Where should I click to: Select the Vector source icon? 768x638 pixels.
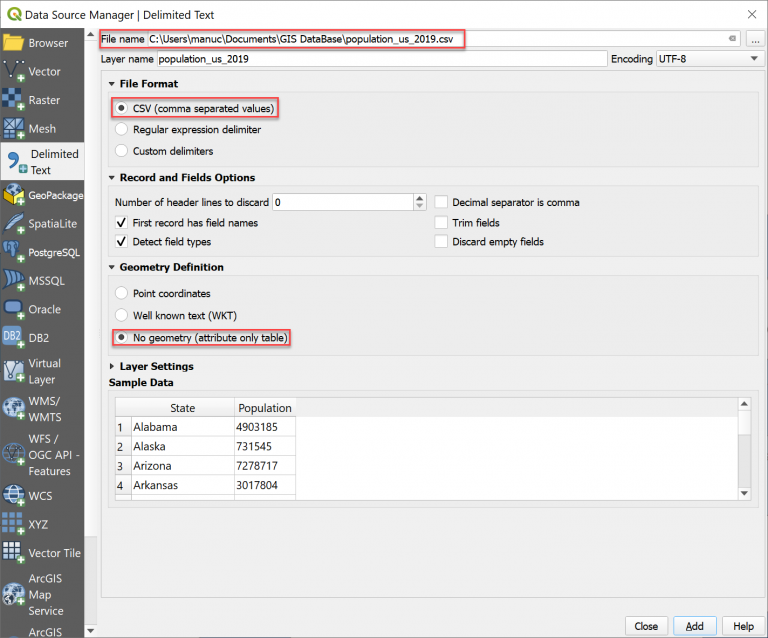(x=13, y=72)
